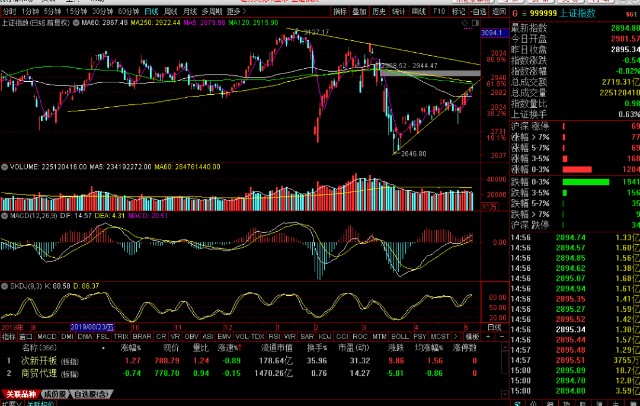
Task: Switch to the 日线 daily period tab
Action: tap(151, 11)
